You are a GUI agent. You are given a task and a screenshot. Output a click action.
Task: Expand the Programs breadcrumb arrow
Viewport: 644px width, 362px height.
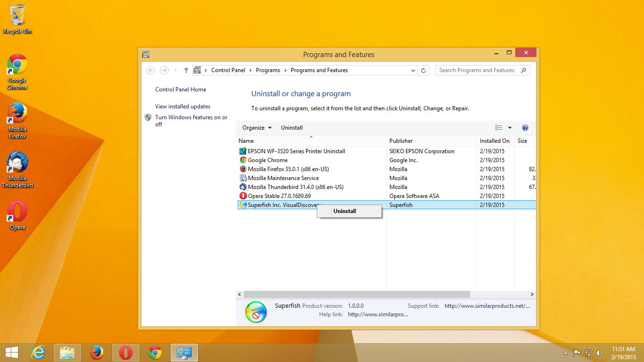pyautogui.click(x=286, y=70)
